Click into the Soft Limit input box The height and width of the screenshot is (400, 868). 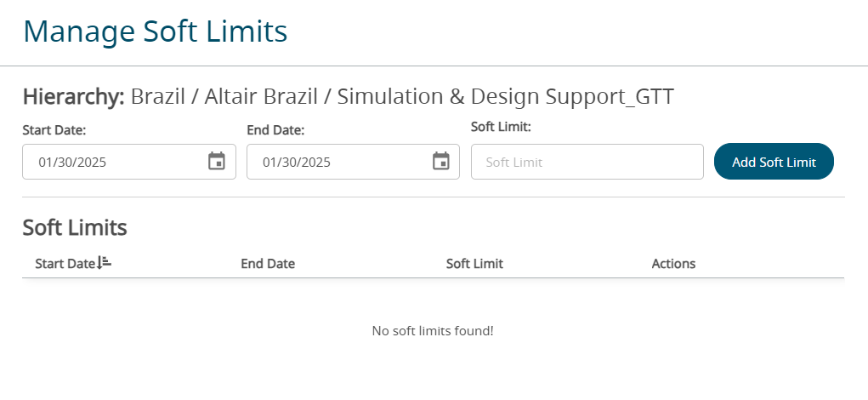click(x=587, y=162)
